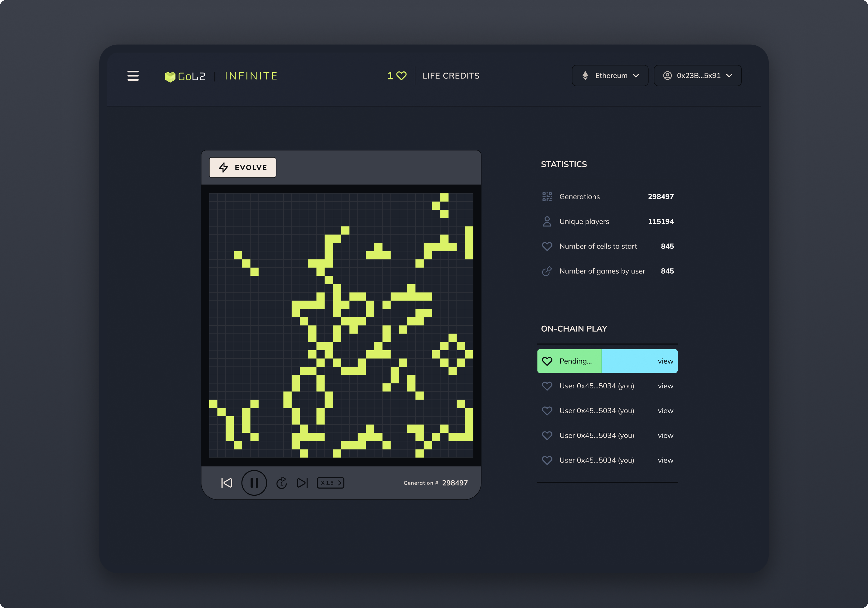View the second User 0x45...5034 game
Screen dimensions: 868x608
(x=665, y=410)
